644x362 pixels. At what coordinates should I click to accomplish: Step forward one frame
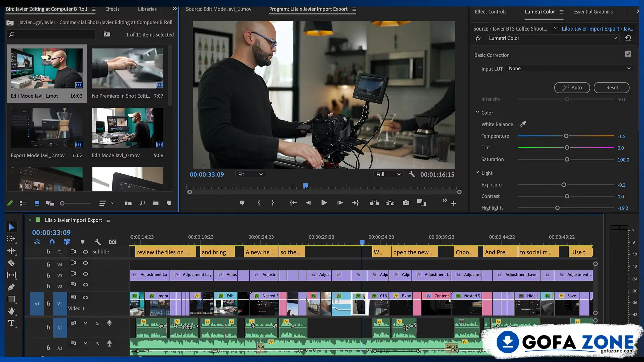340,203
